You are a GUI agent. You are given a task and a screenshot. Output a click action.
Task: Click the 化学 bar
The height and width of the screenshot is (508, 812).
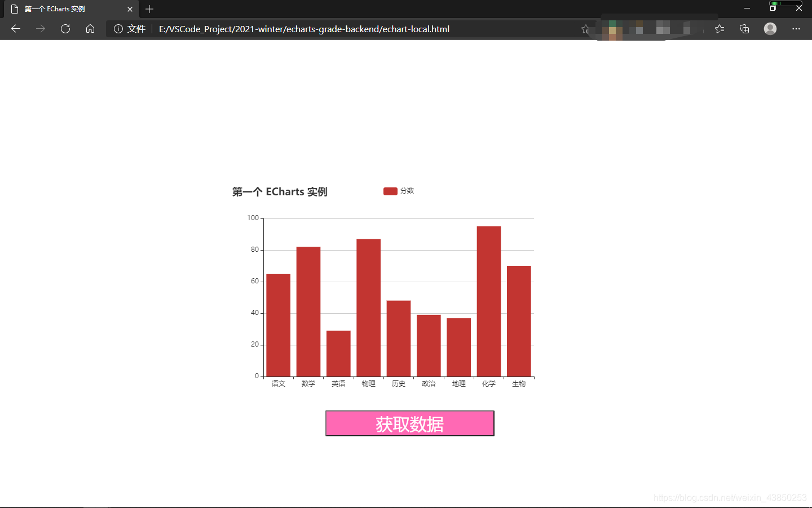point(489,301)
